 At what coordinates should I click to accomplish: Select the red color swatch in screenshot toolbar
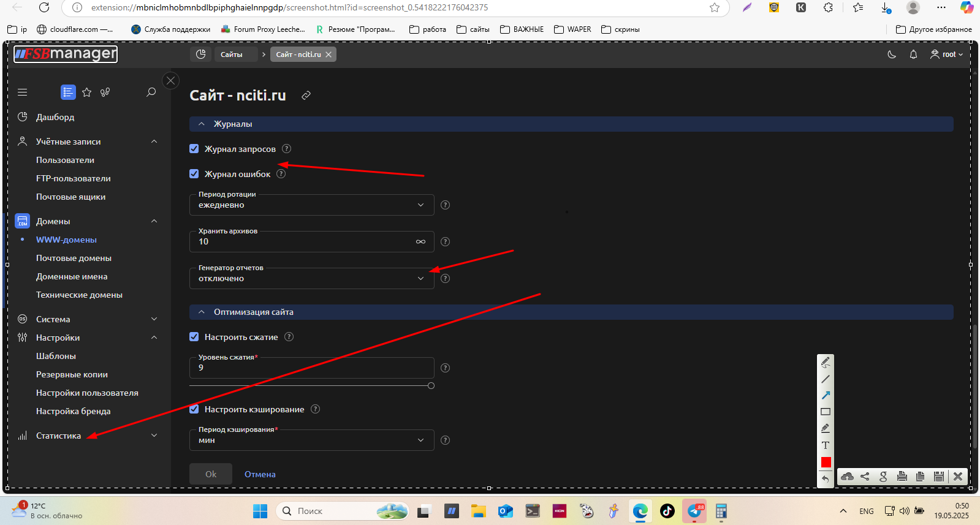click(826, 462)
